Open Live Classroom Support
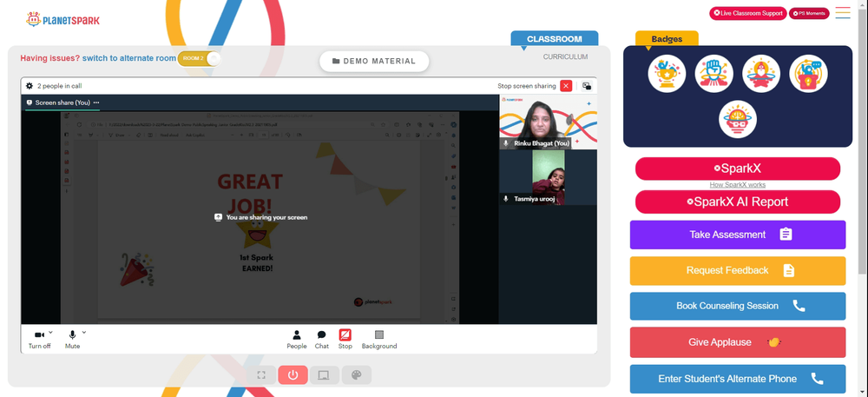This screenshot has width=868, height=397. (x=748, y=13)
